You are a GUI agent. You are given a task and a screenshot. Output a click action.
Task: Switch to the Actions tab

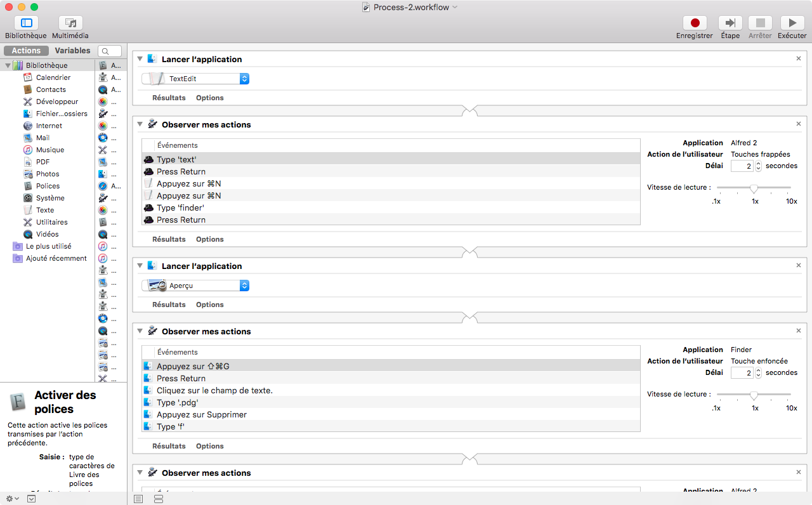26,51
